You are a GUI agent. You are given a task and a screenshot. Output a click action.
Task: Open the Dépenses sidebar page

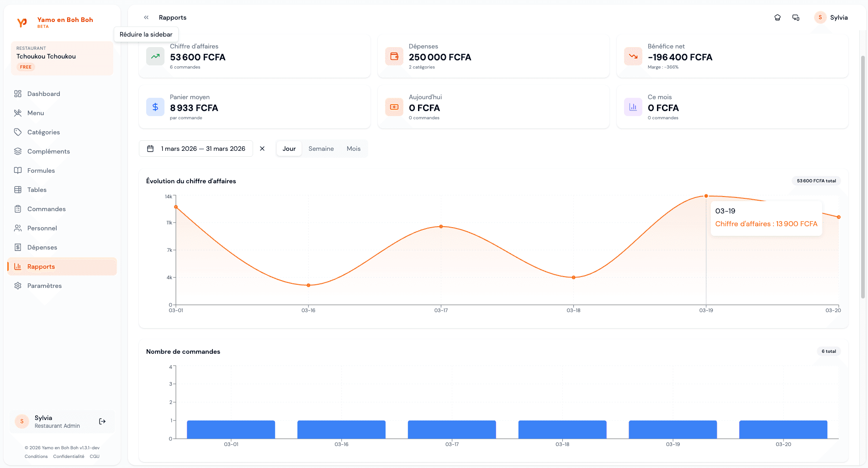(42, 247)
